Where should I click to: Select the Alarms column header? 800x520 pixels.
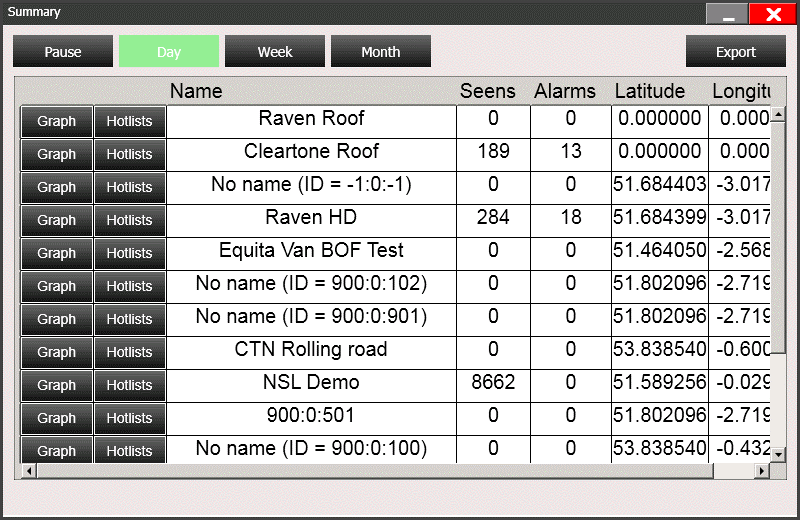click(565, 91)
